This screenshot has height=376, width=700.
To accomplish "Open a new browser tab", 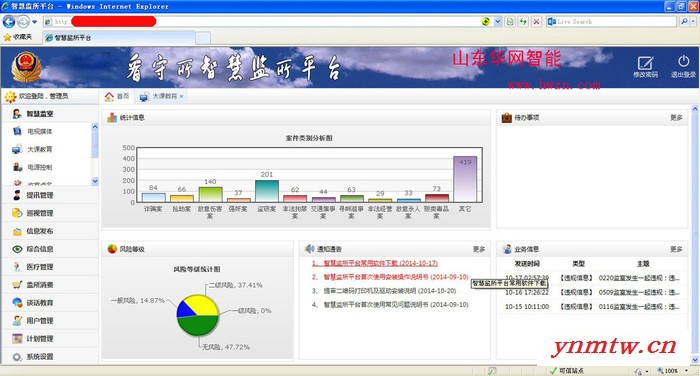I will pyautogui.click(x=203, y=38).
